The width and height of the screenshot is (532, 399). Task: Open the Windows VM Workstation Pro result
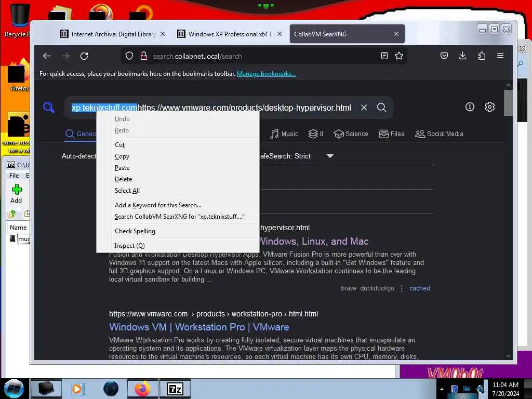pyautogui.click(x=199, y=327)
